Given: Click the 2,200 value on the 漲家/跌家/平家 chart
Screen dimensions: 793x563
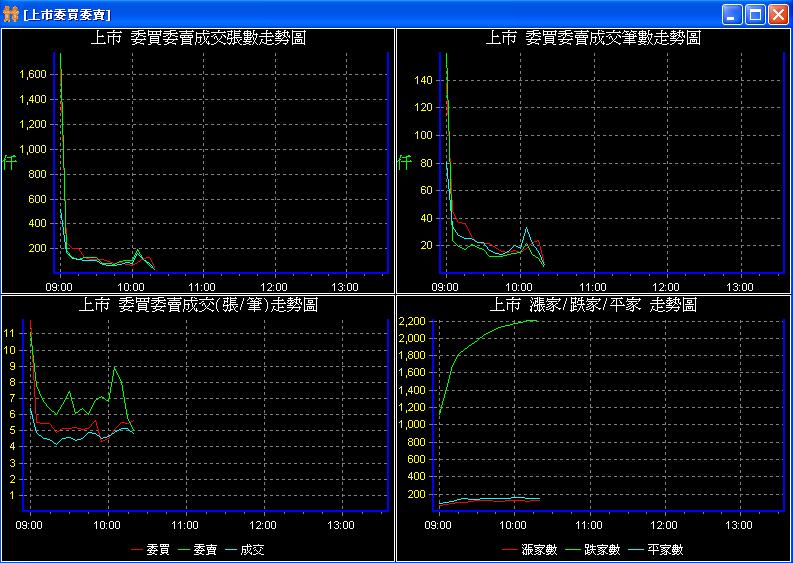Looking at the screenshot, I should (412, 321).
